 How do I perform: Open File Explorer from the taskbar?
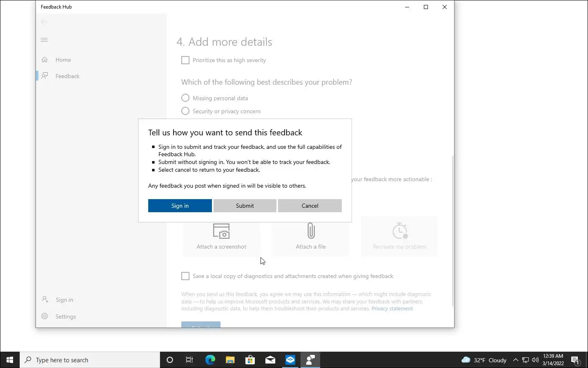point(230,360)
